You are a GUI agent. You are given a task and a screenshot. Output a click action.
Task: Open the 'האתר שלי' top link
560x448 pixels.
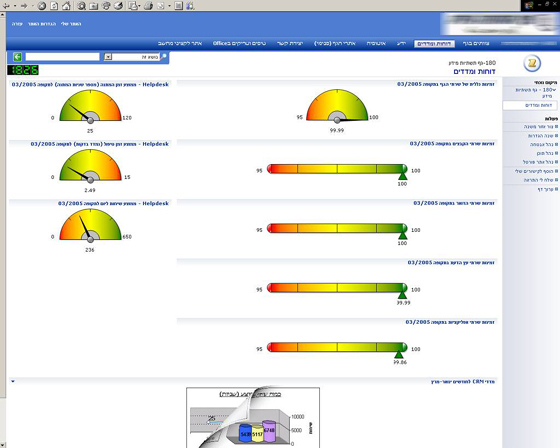(71, 24)
